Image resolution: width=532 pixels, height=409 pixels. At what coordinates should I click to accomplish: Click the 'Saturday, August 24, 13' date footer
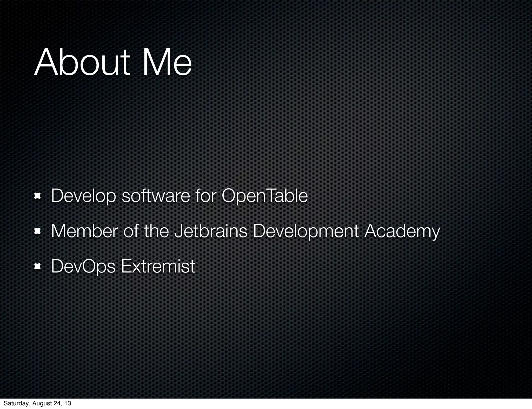[37, 404]
